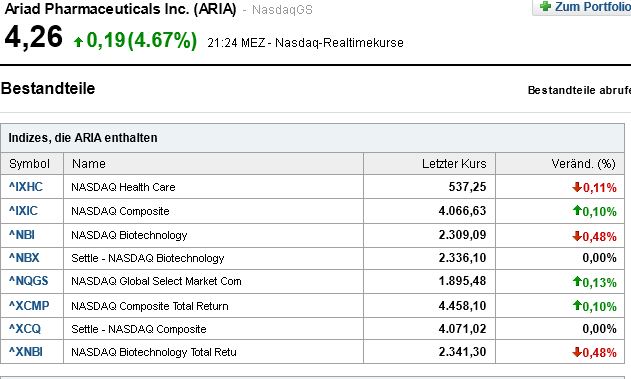Click the green plus icon for Zum Portfolio

click(x=545, y=6)
